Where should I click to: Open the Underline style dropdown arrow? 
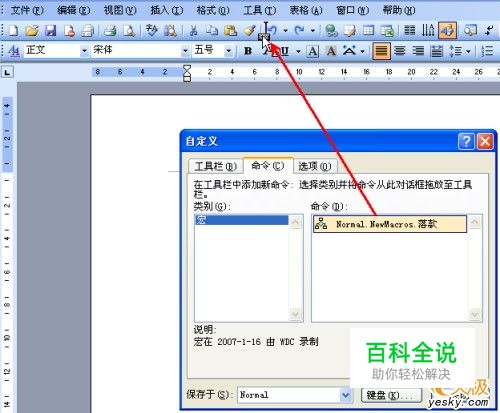point(298,51)
